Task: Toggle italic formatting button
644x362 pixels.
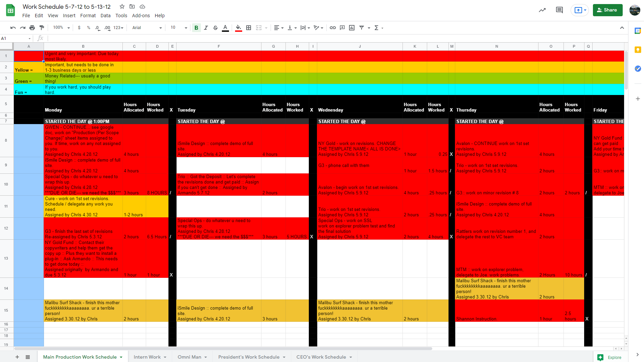Action: coord(206,28)
